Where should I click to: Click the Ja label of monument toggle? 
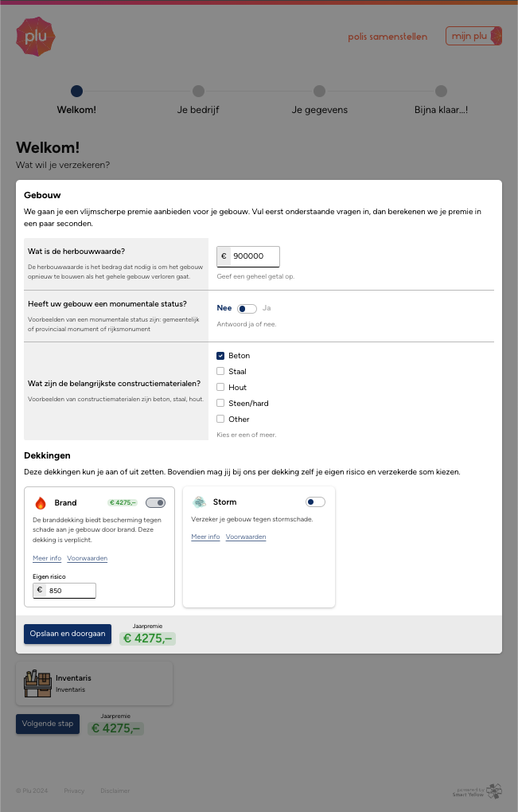(x=267, y=308)
